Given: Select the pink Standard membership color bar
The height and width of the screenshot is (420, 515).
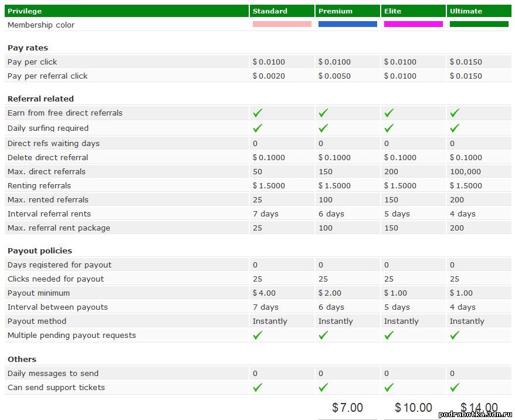Looking at the screenshot, I should tap(282, 24).
